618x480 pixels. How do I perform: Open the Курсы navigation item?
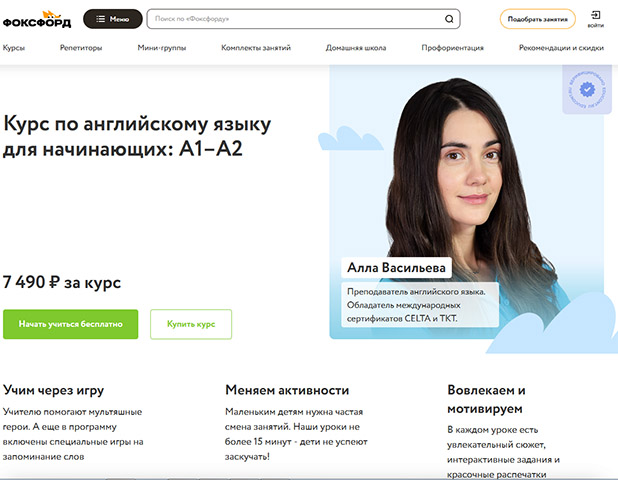tap(14, 48)
